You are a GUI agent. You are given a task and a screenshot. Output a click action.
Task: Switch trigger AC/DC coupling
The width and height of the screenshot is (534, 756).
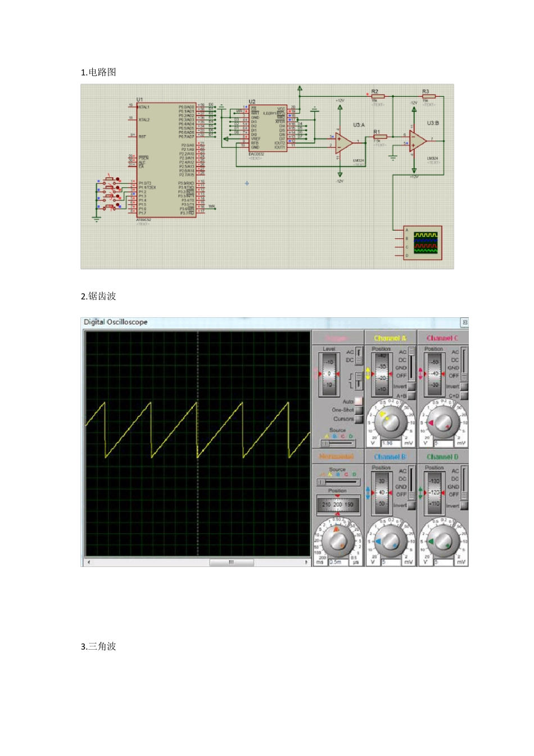(359, 356)
